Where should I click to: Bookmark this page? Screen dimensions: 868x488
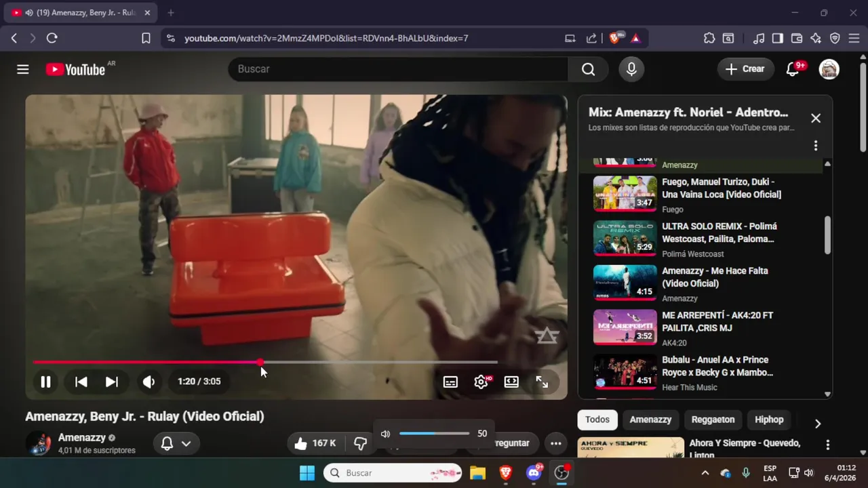[146, 39]
